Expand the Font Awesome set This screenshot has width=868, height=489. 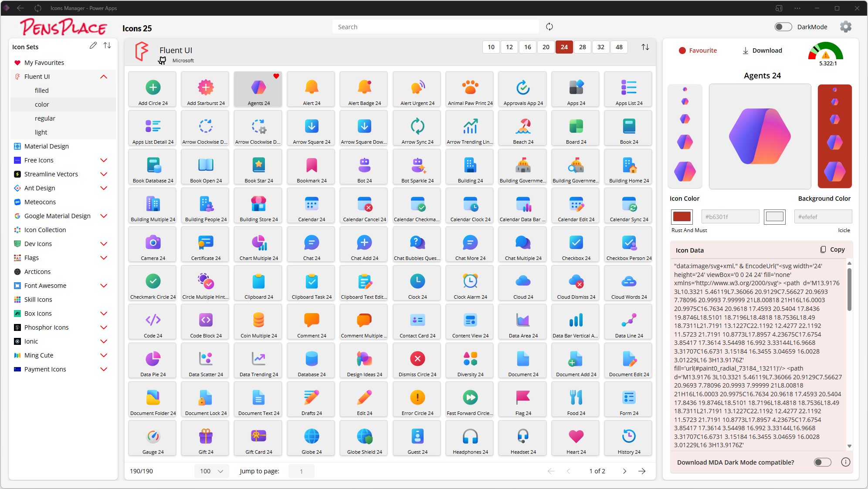(104, 286)
